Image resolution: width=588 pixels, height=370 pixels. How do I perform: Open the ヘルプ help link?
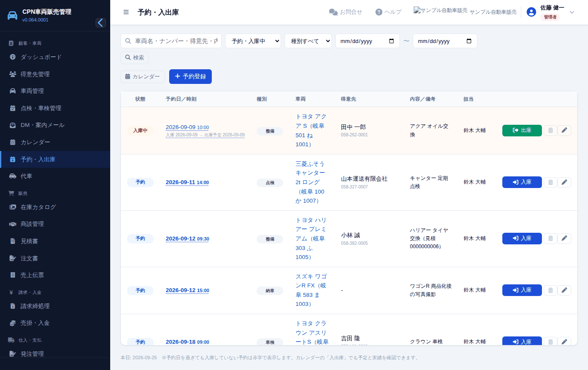coord(388,12)
